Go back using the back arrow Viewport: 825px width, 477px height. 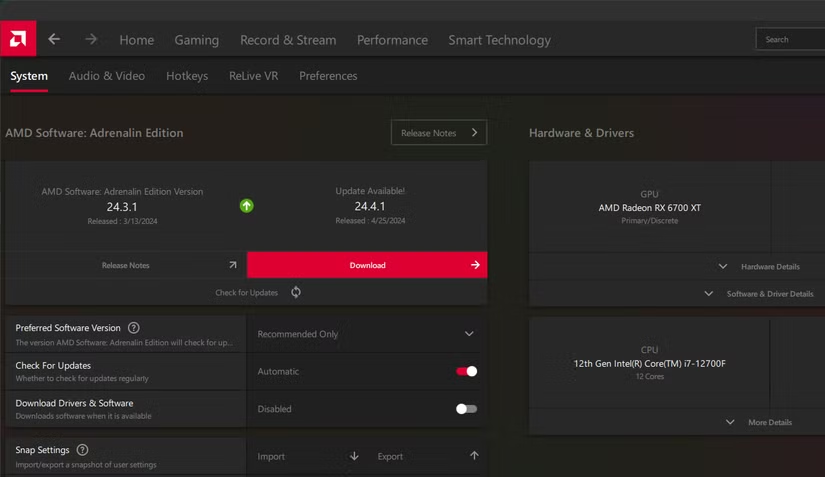[x=54, y=39]
